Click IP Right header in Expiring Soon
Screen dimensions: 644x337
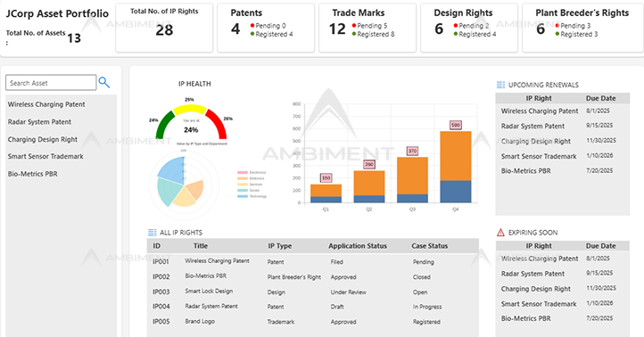point(539,246)
